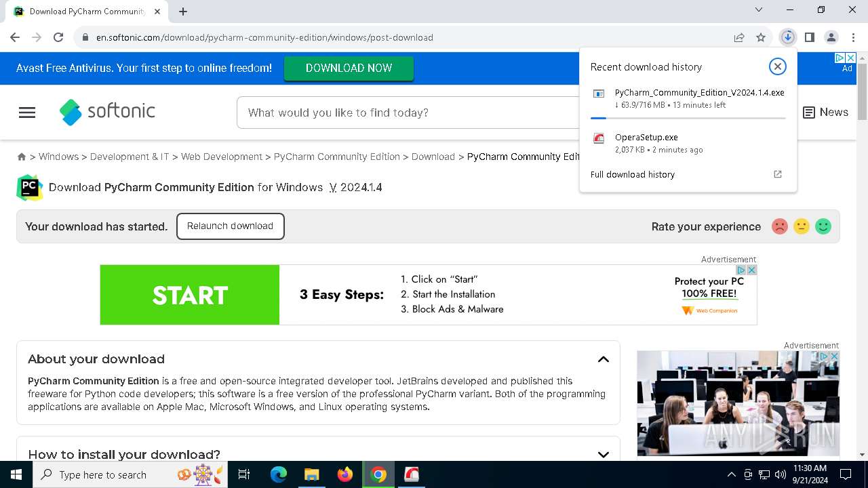
Task: Open Web Development breadcrumb link
Action: click(222, 157)
